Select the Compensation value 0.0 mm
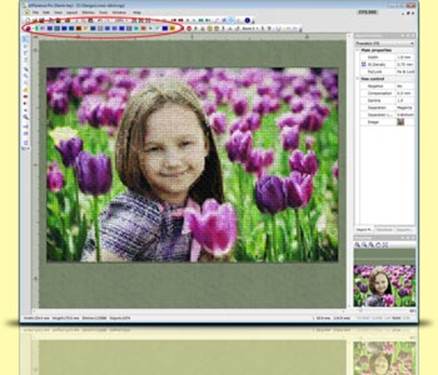 coord(405,93)
